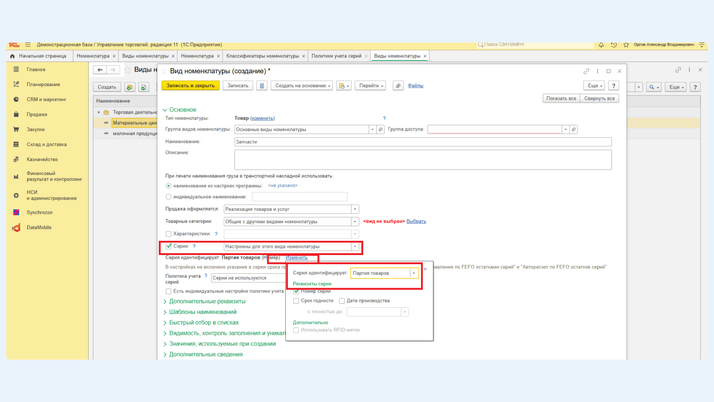Screen dimensions: 714x402
Task: Switch to the Классификаторы номенклатуры tab
Action: tap(262, 56)
